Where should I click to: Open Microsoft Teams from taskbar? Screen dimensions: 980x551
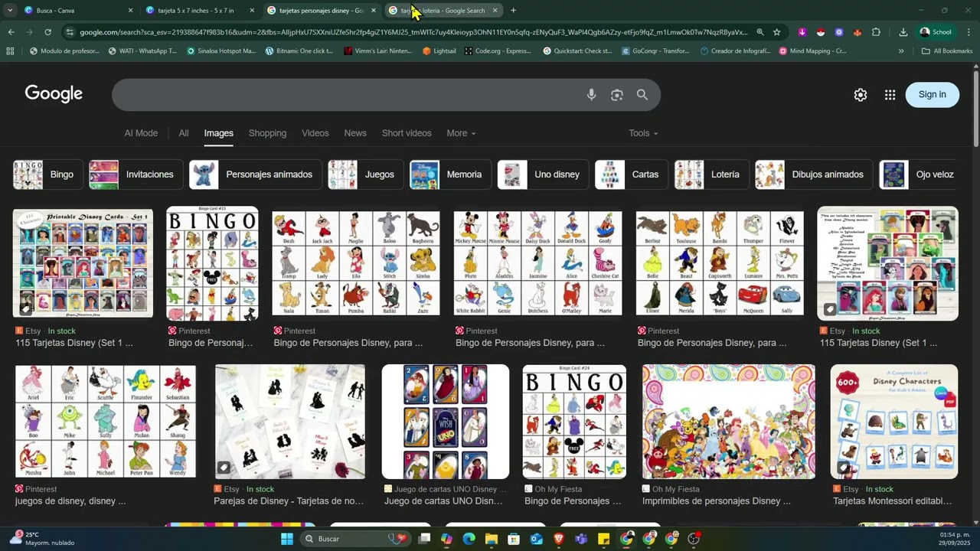coord(581,539)
